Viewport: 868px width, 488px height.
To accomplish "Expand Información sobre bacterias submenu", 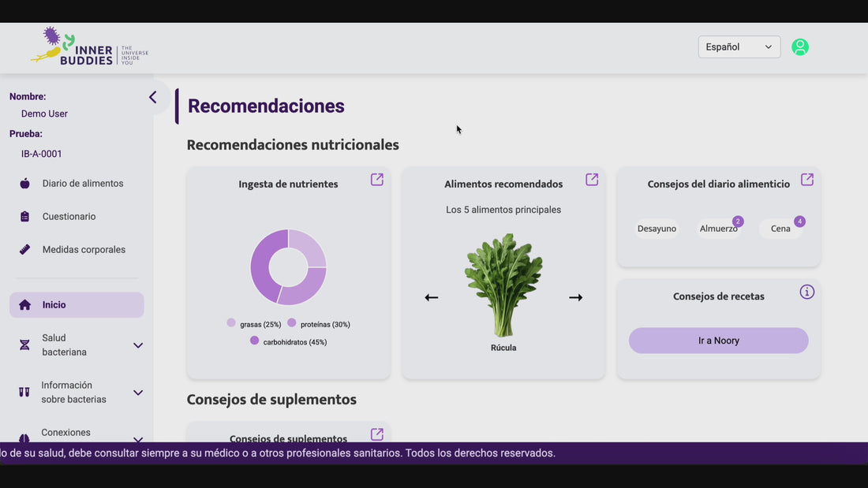I will [x=138, y=393].
